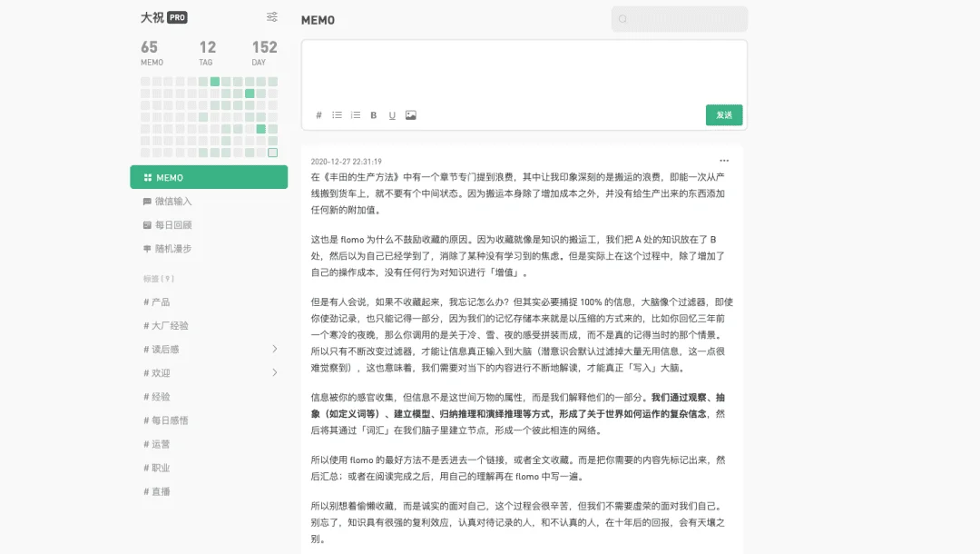Toggle bold formatting in the memo editor
The width and height of the screenshot is (980, 554).
click(x=374, y=115)
